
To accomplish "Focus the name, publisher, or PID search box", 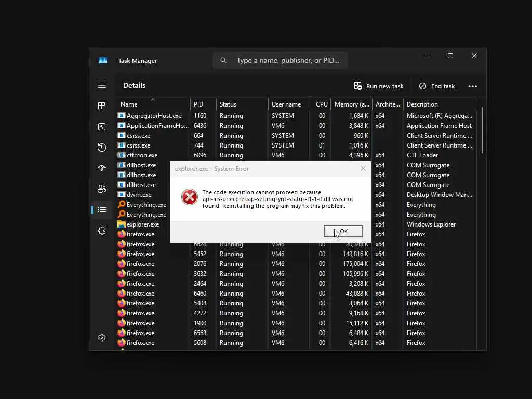I will point(280,60).
